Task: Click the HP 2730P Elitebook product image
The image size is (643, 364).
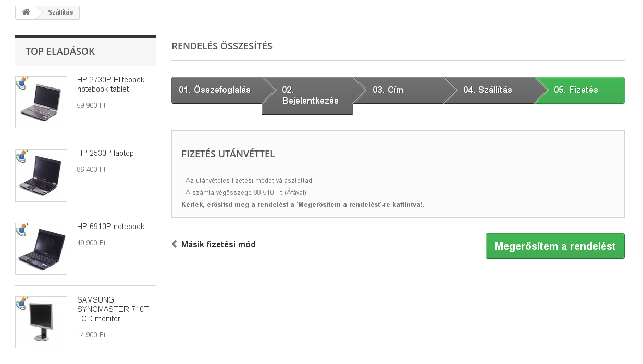Action: click(x=41, y=102)
